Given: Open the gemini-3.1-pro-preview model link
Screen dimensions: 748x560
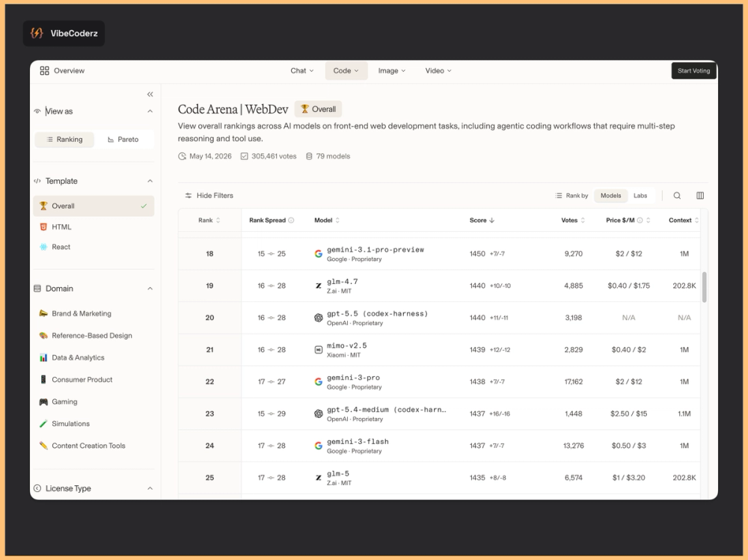Looking at the screenshot, I should (375, 250).
